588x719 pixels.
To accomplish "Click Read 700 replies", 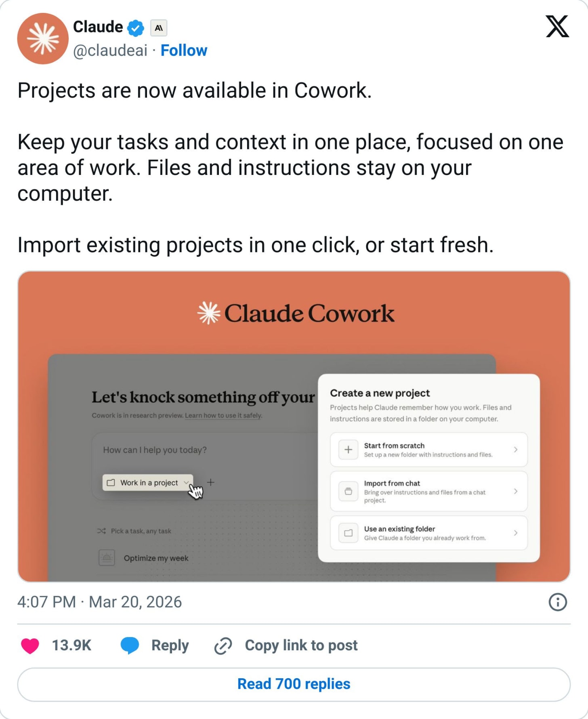I will pyautogui.click(x=294, y=684).
